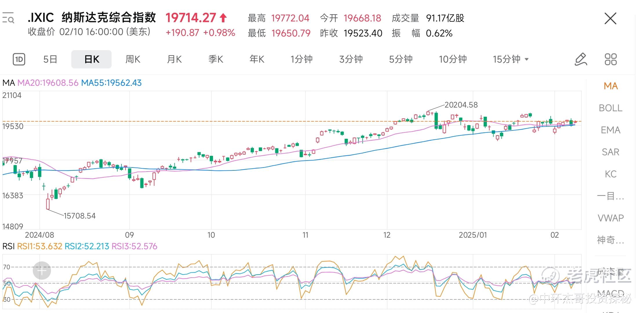644x313 pixels.
Task: Select the 日K daily candlestick tab
Action: [91, 59]
